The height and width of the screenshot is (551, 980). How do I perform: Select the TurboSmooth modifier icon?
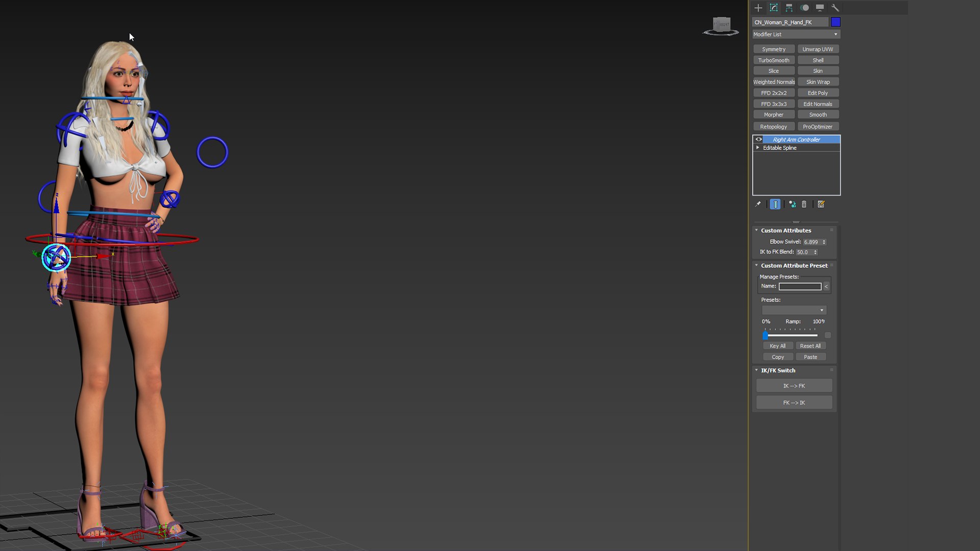coord(773,60)
